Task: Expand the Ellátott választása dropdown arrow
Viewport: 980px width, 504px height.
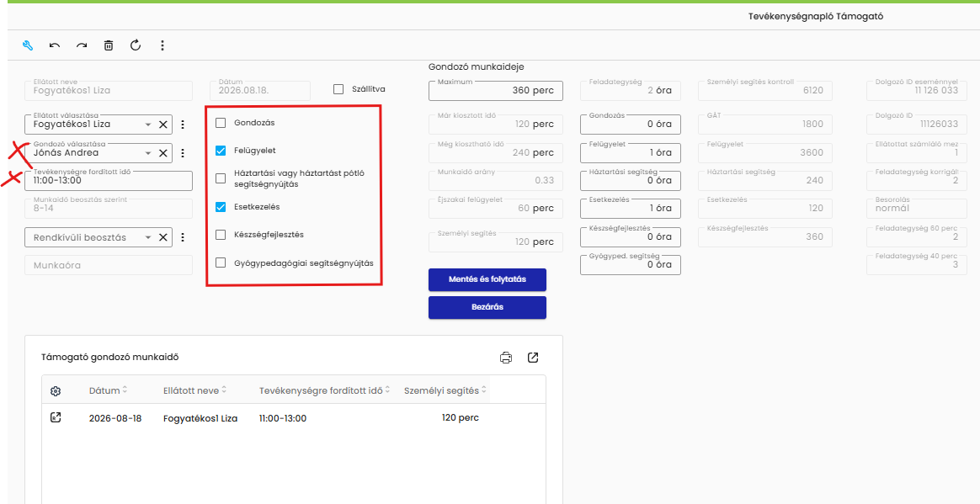Action: [x=148, y=125]
